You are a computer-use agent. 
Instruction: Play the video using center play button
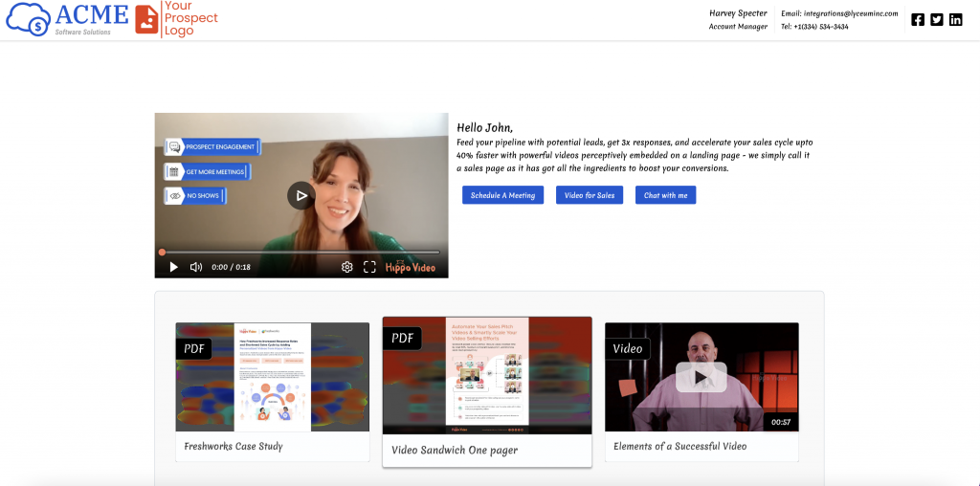point(301,195)
